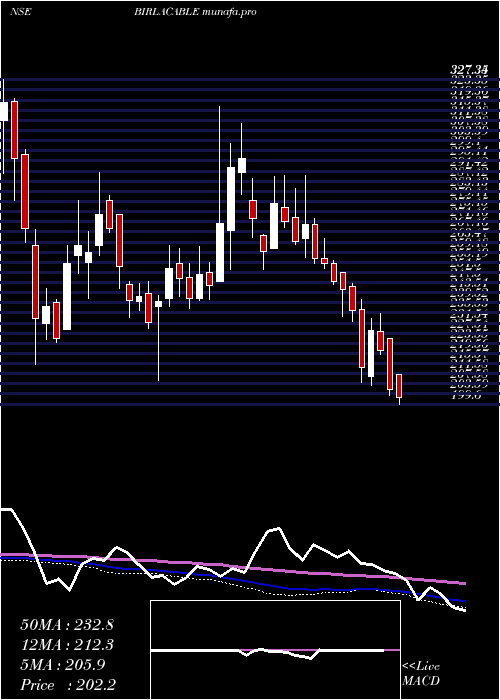Click the <<Live MACD label
The height and width of the screenshot is (700, 500).
pyautogui.click(x=421, y=674)
